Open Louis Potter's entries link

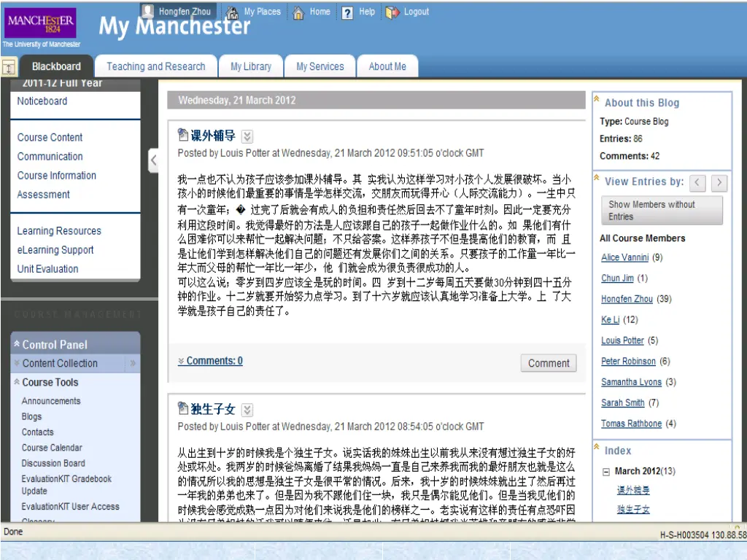(622, 341)
